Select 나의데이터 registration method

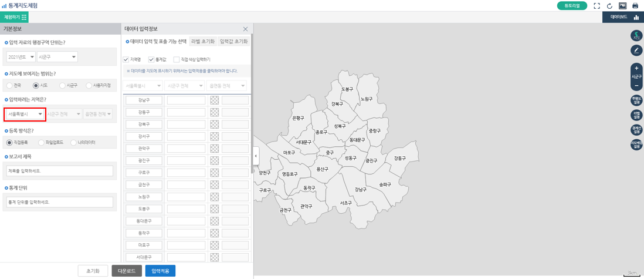coord(73,142)
